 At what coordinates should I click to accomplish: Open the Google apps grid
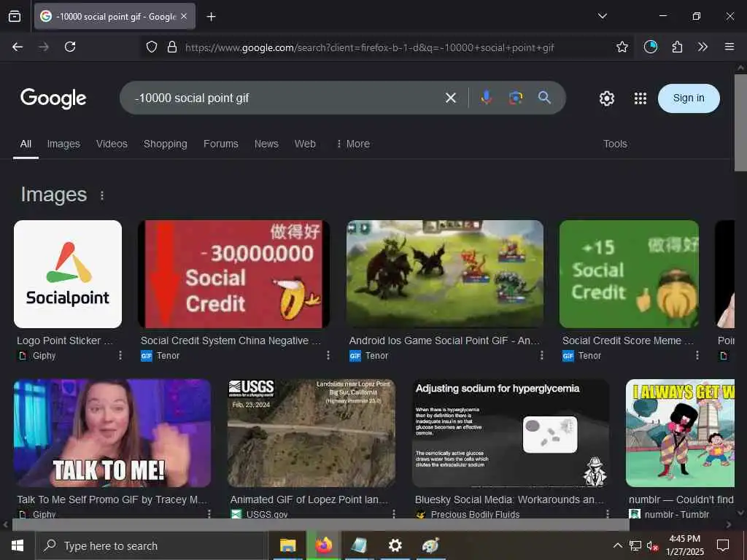tap(640, 98)
